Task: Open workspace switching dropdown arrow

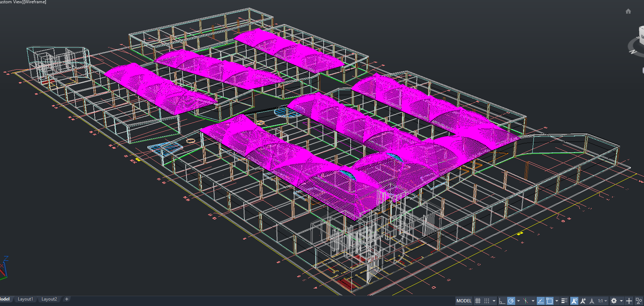Action: tap(621, 301)
